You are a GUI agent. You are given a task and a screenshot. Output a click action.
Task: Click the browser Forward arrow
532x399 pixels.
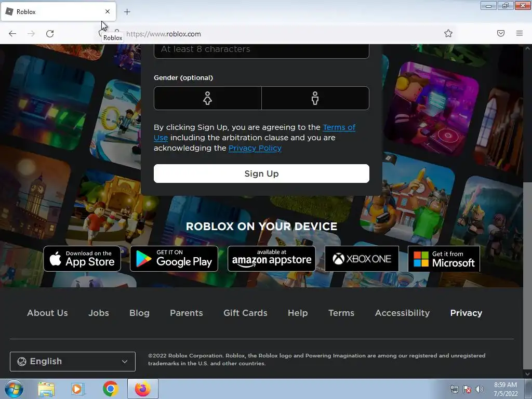click(x=31, y=34)
